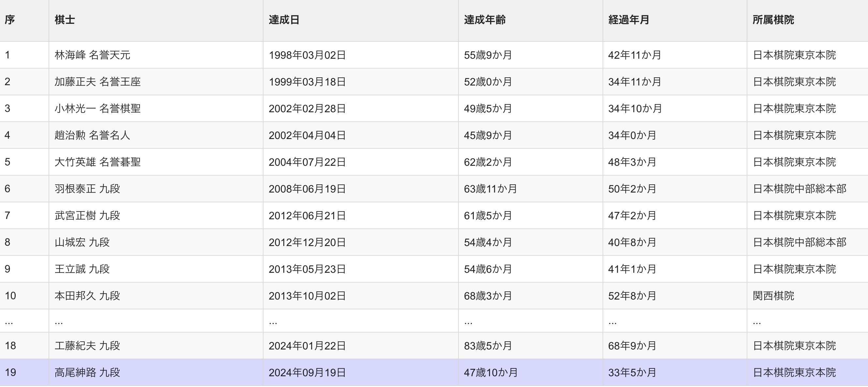Click the date 2012年12月20日
This screenshot has height=387, width=868.
pyautogui.click(x=307, y=242)
